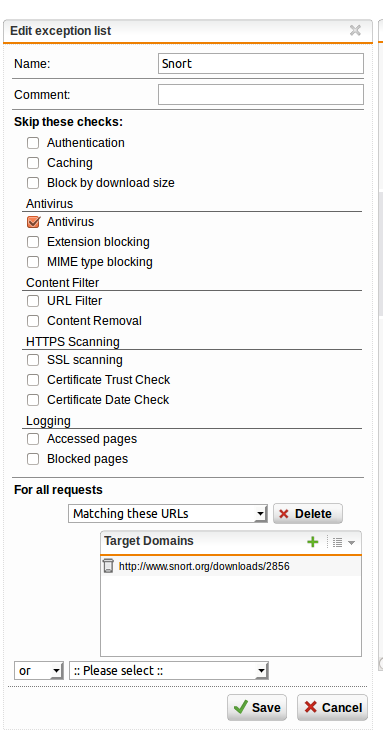
Task: Open the Matching these URLs dropdown
Action: [x=168, y=514]
